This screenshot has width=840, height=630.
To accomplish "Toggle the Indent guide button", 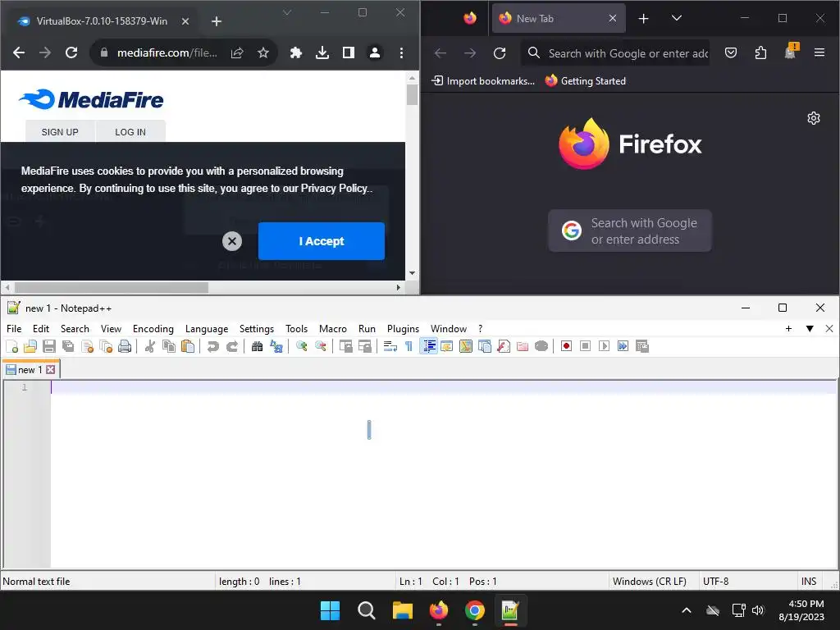I will tap(428, 346).
